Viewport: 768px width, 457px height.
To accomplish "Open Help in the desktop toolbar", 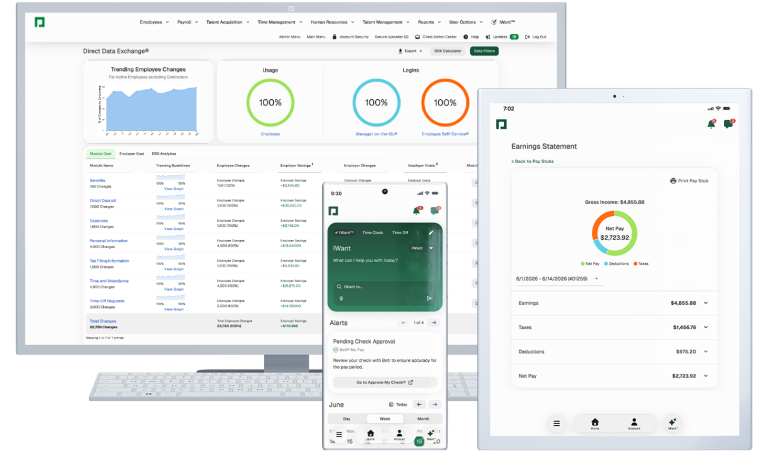I will tap(471, 37).
